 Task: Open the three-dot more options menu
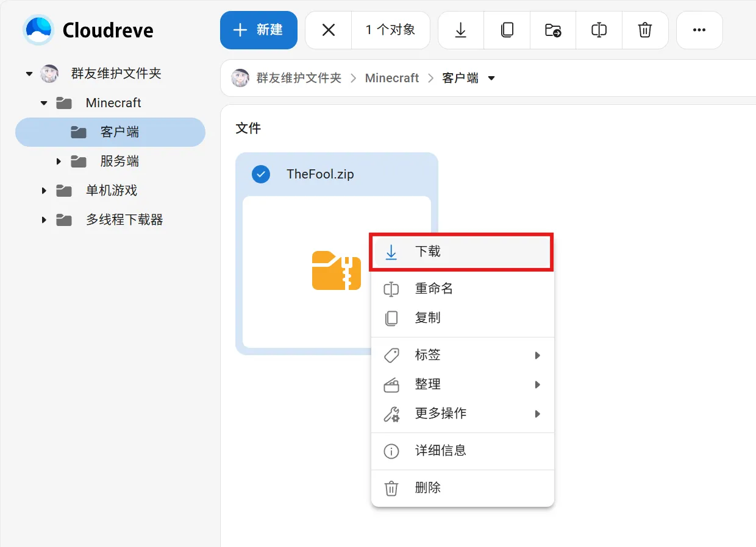pos(699,30)
